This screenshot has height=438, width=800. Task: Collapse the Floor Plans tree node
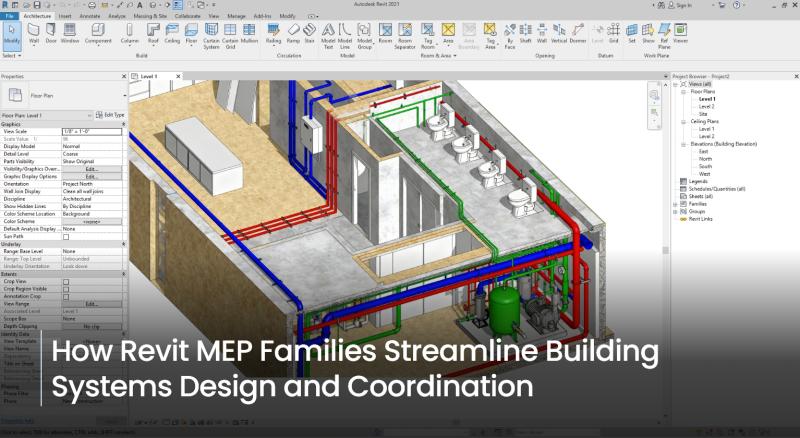pos(684,92)
